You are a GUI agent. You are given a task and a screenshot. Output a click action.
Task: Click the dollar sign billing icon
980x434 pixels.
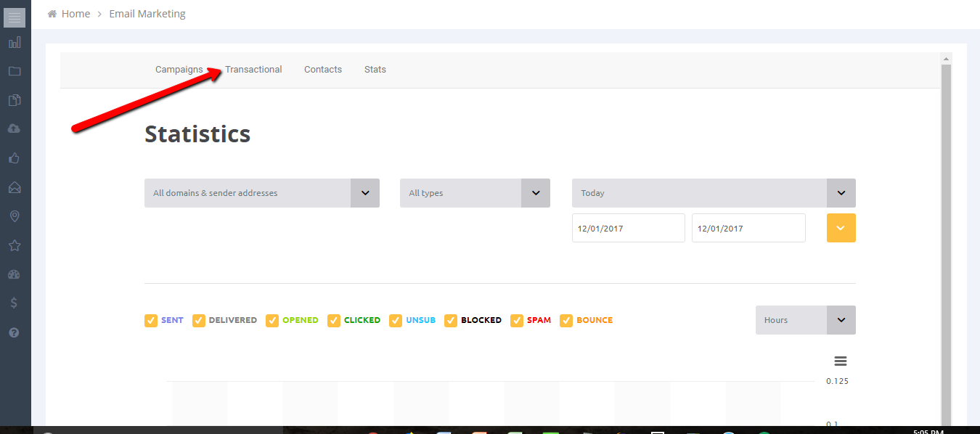15,303
